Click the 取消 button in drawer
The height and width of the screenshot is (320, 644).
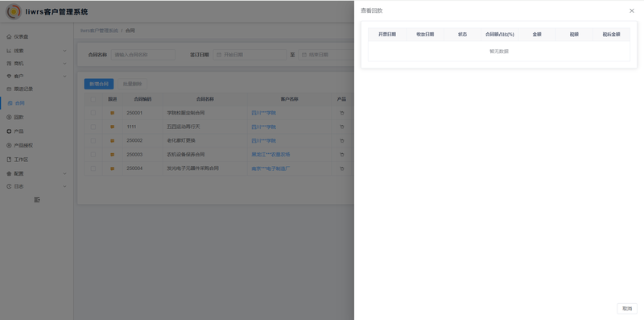[627, 309]
